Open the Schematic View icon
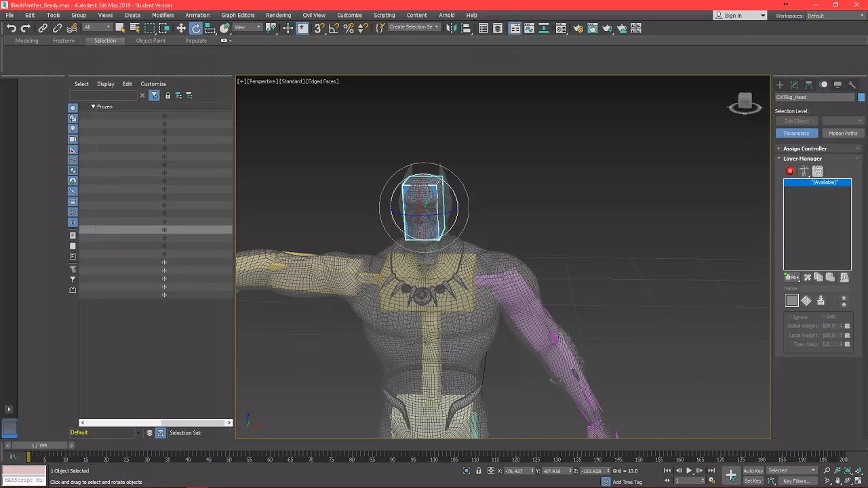The image size is (868, 488). [544, 28]
